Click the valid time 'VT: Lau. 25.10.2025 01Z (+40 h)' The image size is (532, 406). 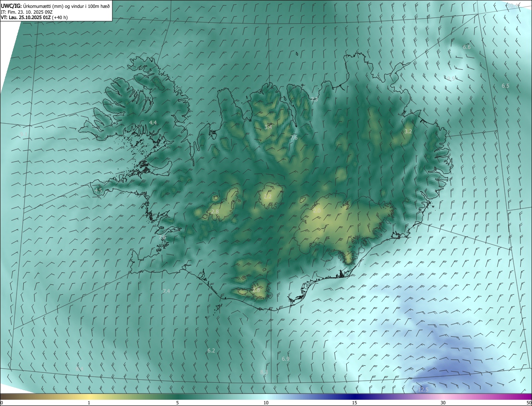pos(34,17)
